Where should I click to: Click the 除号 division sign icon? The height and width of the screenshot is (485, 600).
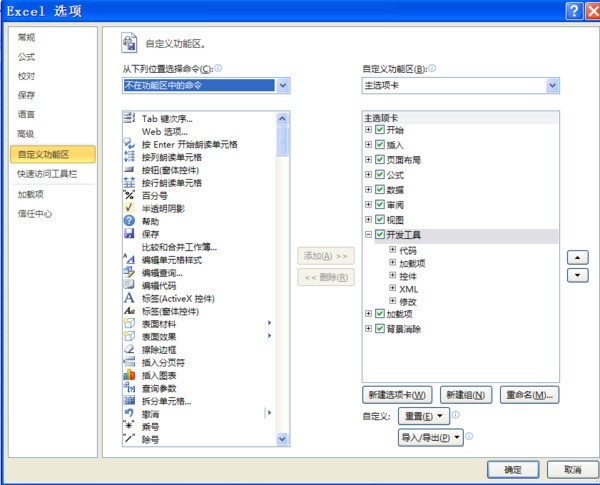[x=129, y=439]
